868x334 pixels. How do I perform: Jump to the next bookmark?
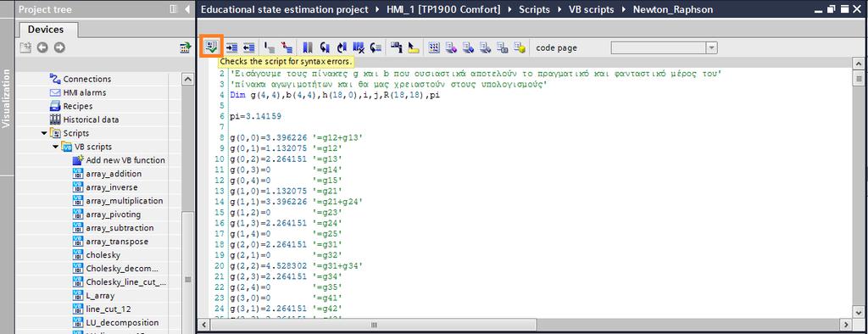(342, 48)
